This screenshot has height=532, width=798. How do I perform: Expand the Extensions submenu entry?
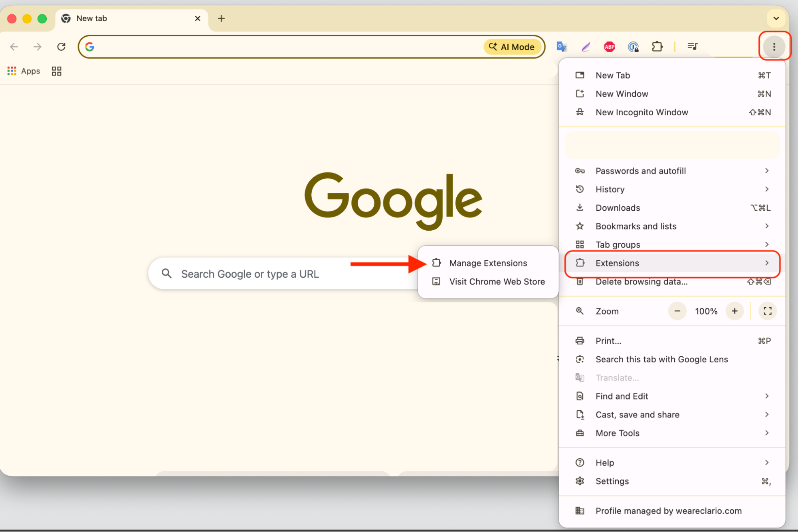673,263
